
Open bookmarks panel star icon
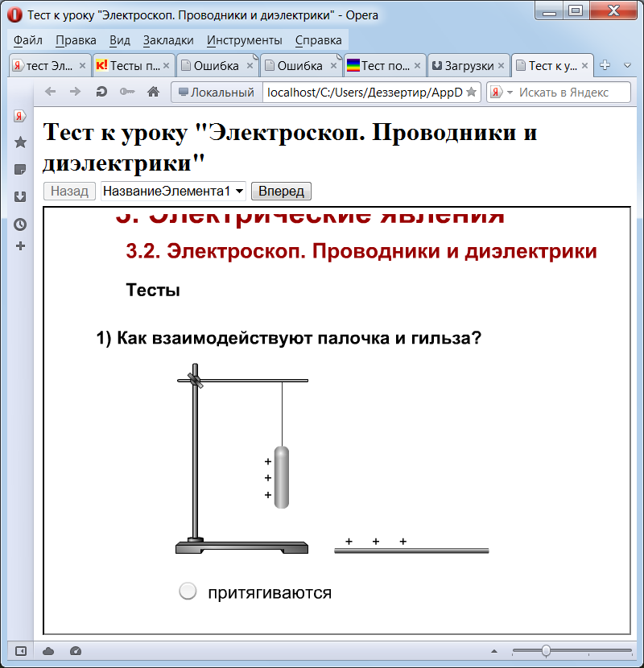click(20, 142)
